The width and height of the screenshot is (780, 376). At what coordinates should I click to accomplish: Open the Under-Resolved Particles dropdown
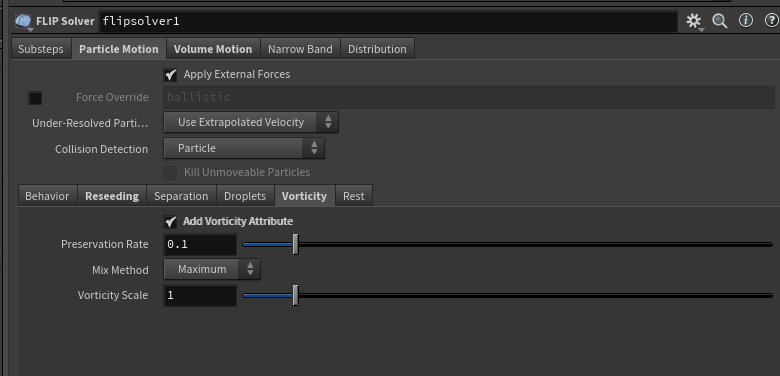coord(251,122)
